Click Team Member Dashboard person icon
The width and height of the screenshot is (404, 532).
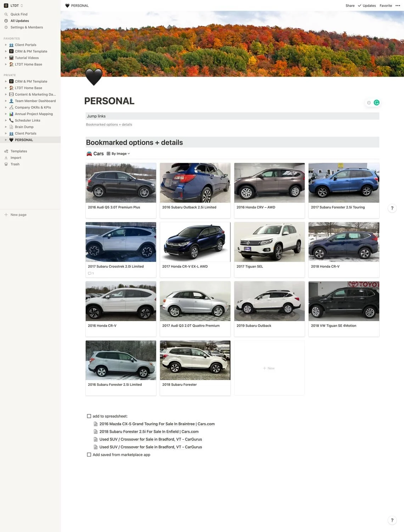[x=11, y=101]
